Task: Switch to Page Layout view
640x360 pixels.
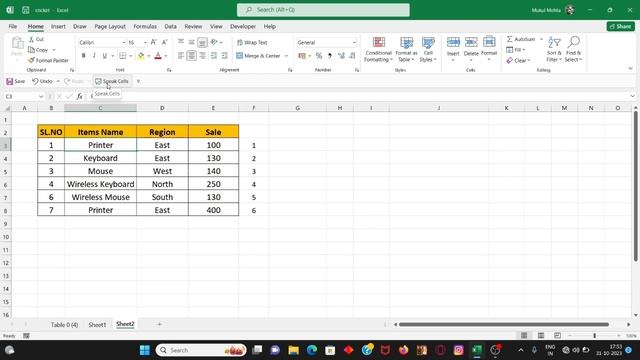Action: pos(541,336)
